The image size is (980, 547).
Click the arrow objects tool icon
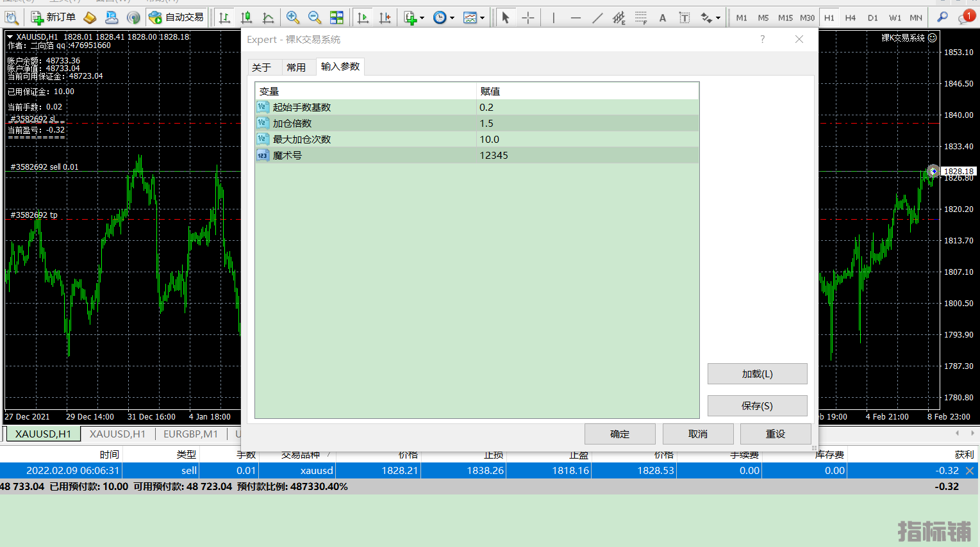pos(706,18)
